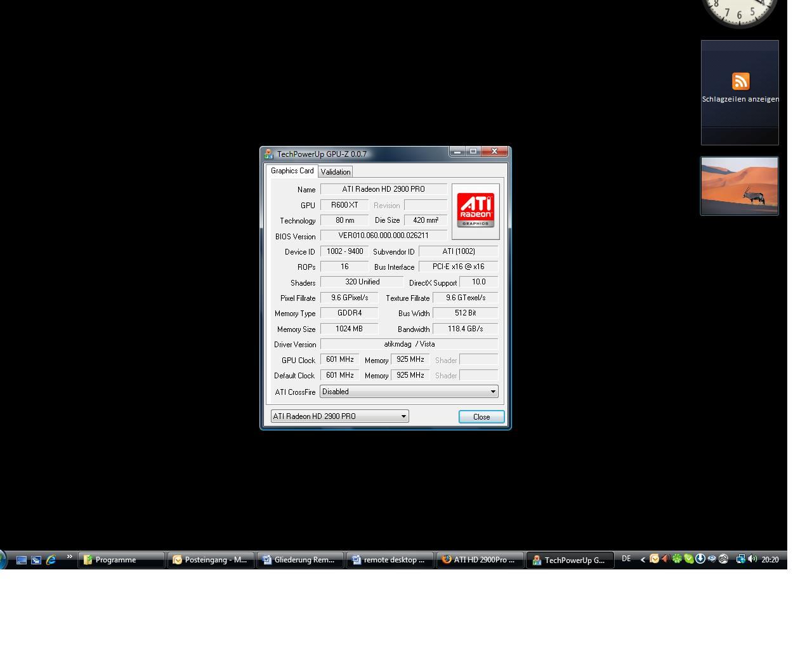Click the green clover tray icon

point(677,559)
